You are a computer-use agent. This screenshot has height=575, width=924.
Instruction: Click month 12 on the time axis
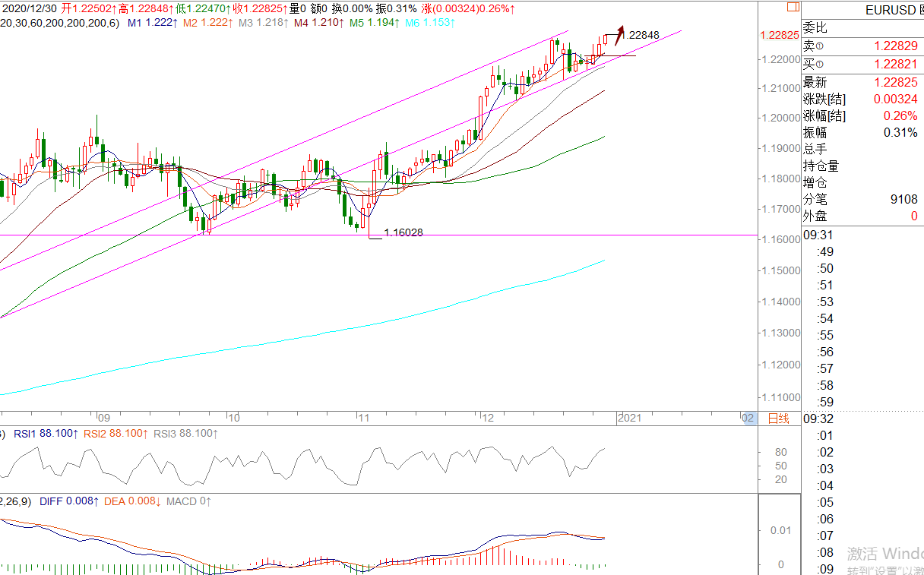click(487, 418)
